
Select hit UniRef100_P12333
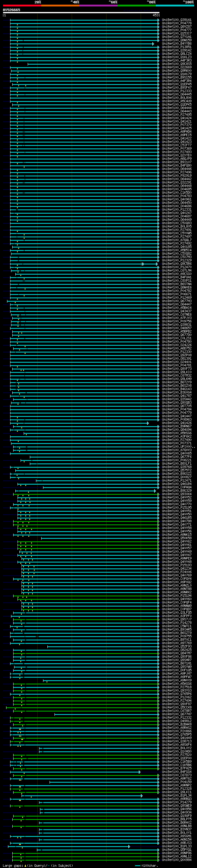(x=177, y=91)
